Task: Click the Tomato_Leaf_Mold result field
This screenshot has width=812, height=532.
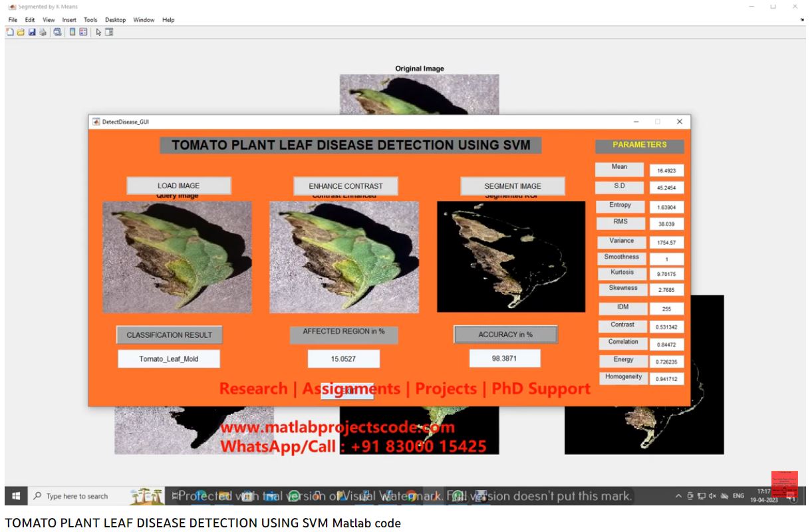Action: [169, 359]
